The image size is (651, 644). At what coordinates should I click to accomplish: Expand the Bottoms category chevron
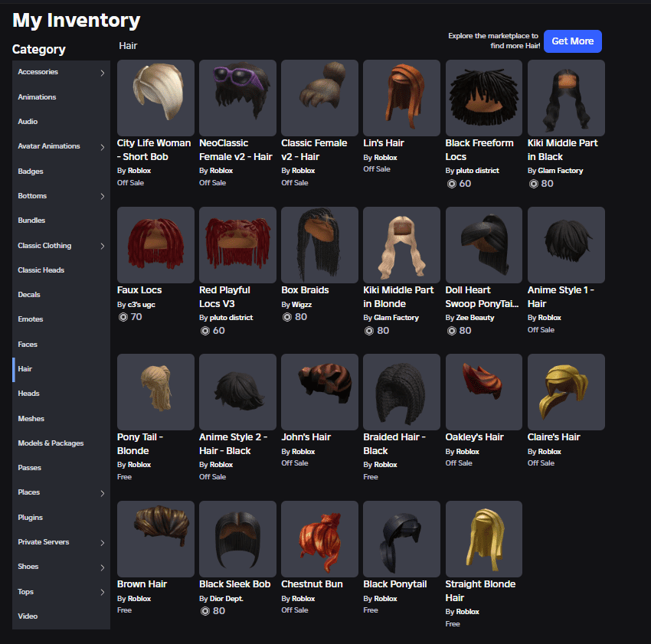tap(103, 197)
